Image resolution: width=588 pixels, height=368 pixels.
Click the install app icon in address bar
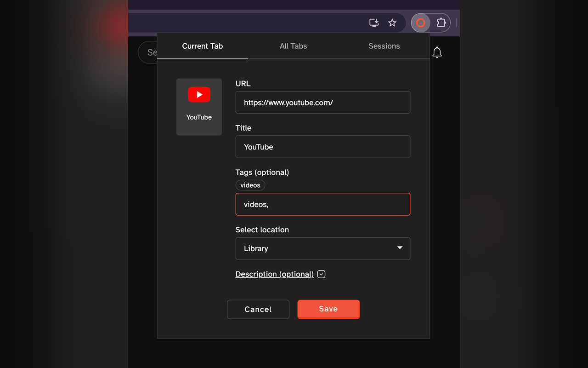[x=374, y=23]
